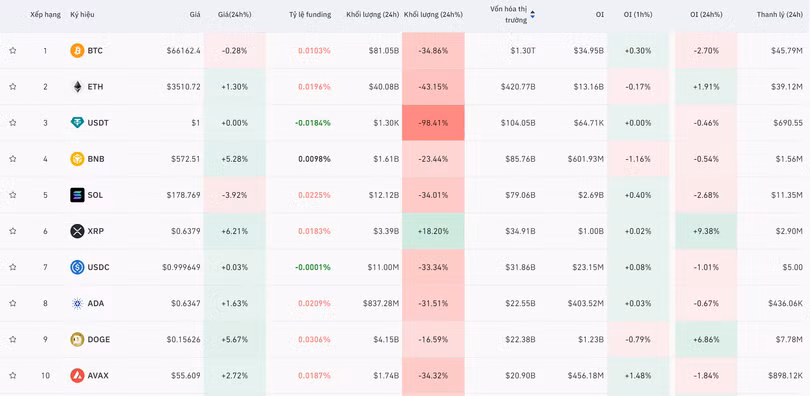Click BTC liquidation value $45.79M
Image resolution: width=810 pixels, height=396 pixels.
(786, 51)
